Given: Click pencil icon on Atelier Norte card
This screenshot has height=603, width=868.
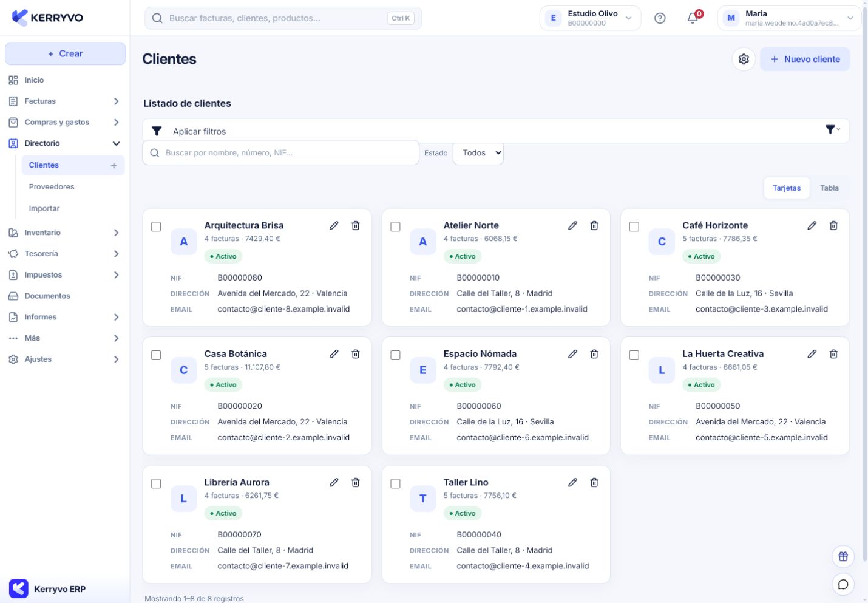Looking at the screenshot, I should 572,225.
